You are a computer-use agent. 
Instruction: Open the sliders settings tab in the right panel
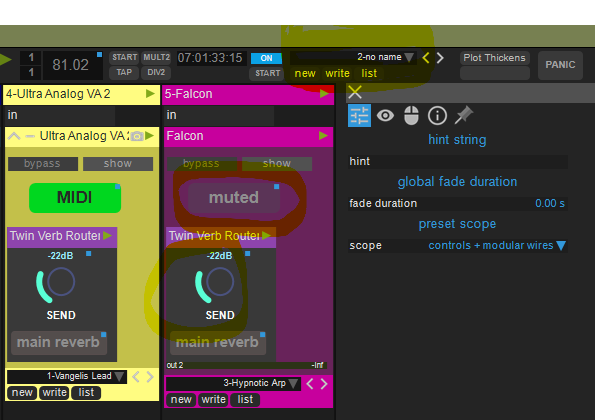click(359, 116)
